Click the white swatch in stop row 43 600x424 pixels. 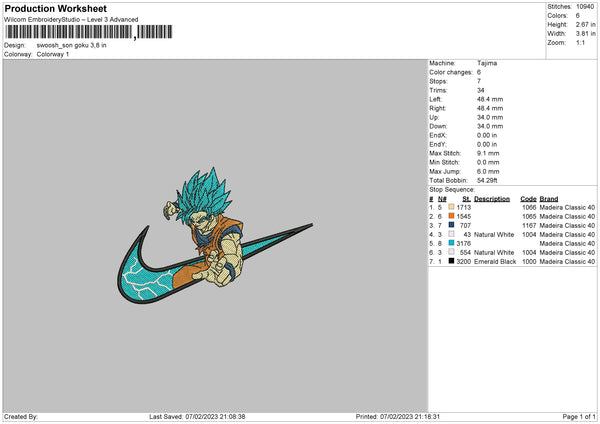click(451, 234)
